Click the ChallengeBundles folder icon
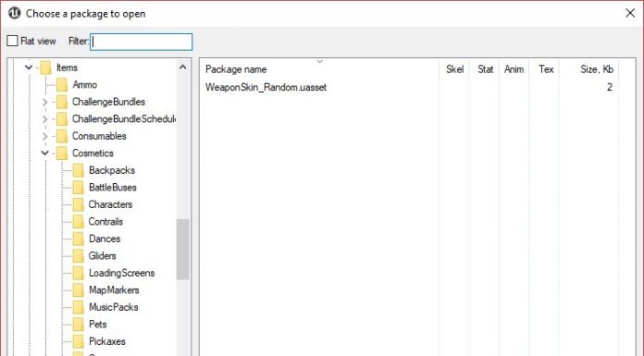This screenshot has width=644, height=356. (62, 102)
